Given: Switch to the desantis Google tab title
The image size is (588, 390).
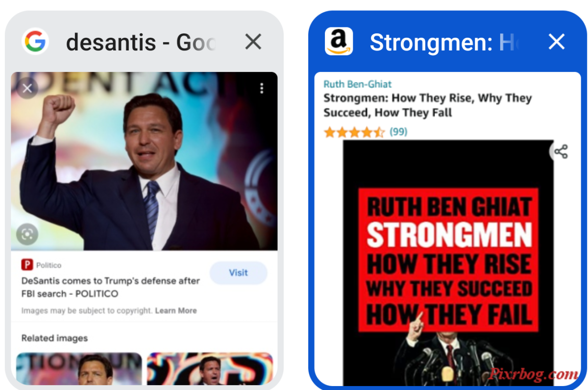Looking at the screenshot, I should [x=141, y=43].
